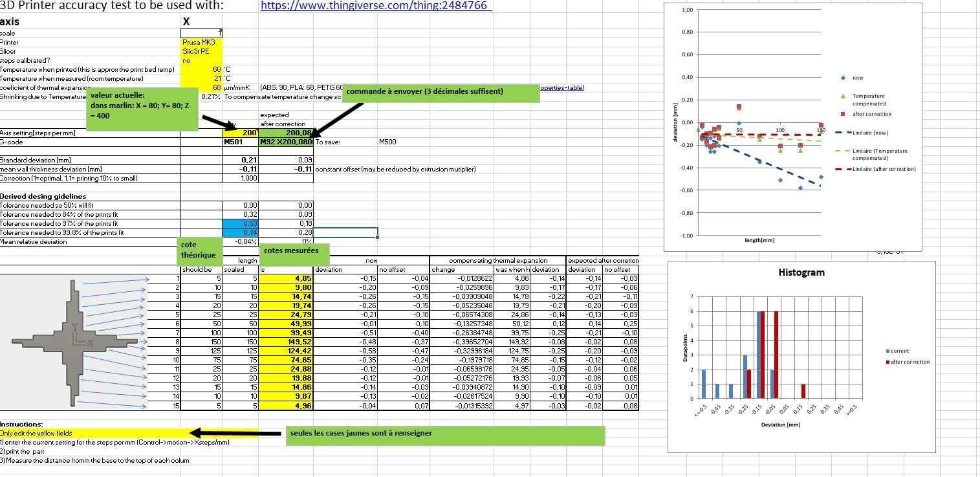Click 'now' diamond legend entry in scatter chart
The height and width of the screenshot is (477, 980).
pos(853,78)
